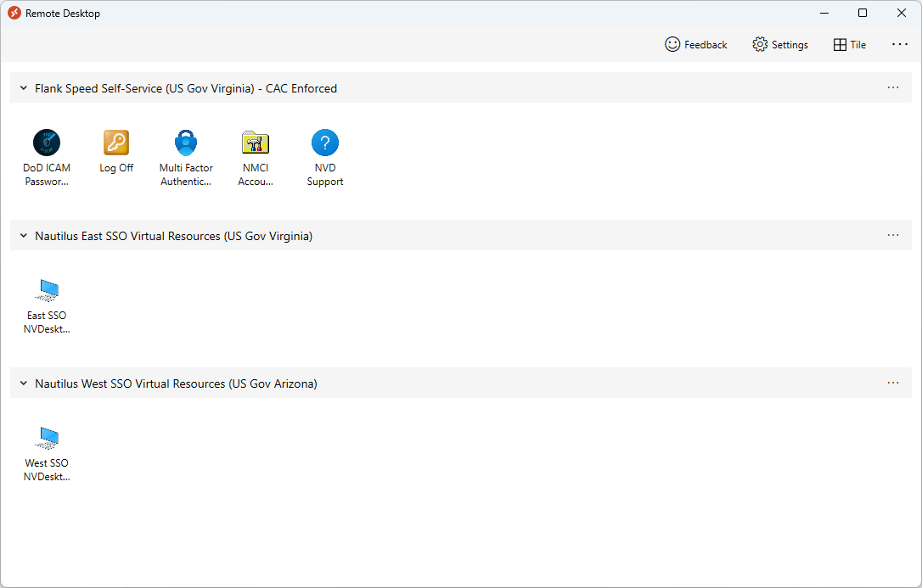Image resolution: width=922 pixels, height=588 pixels.
Task: Click the Settings button
Action: (780, 44)
